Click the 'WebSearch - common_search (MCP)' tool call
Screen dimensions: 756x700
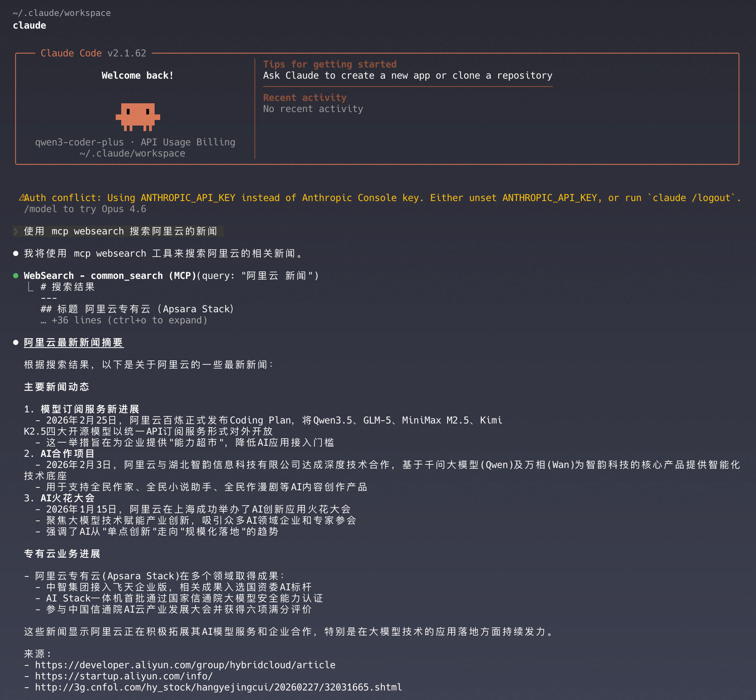(171, 276)
